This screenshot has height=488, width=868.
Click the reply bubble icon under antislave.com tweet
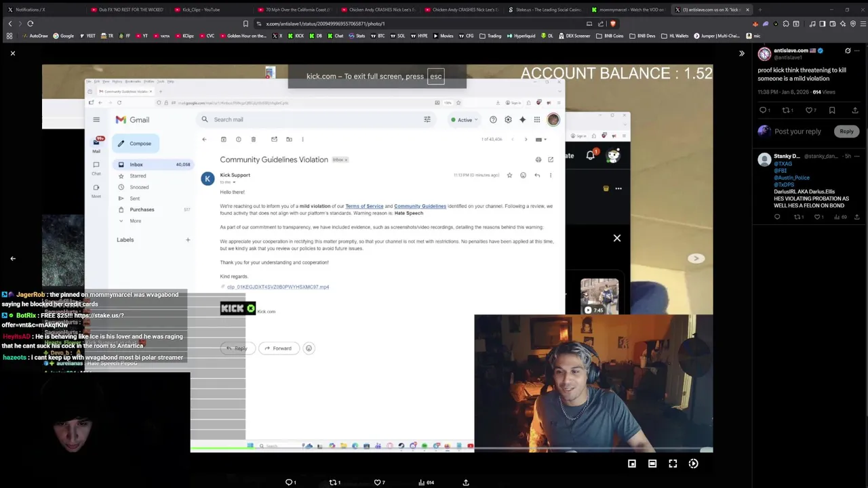pyautogui.click(x=764, y=110)
